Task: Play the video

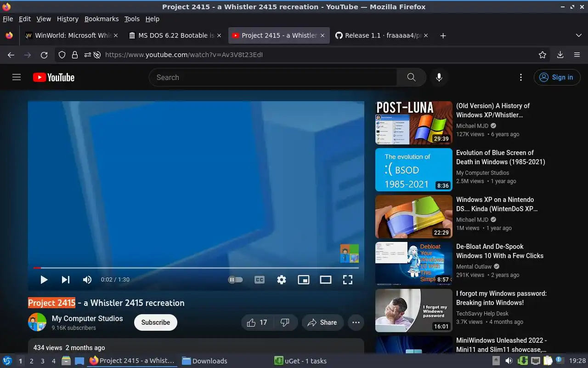Action: 44,280
